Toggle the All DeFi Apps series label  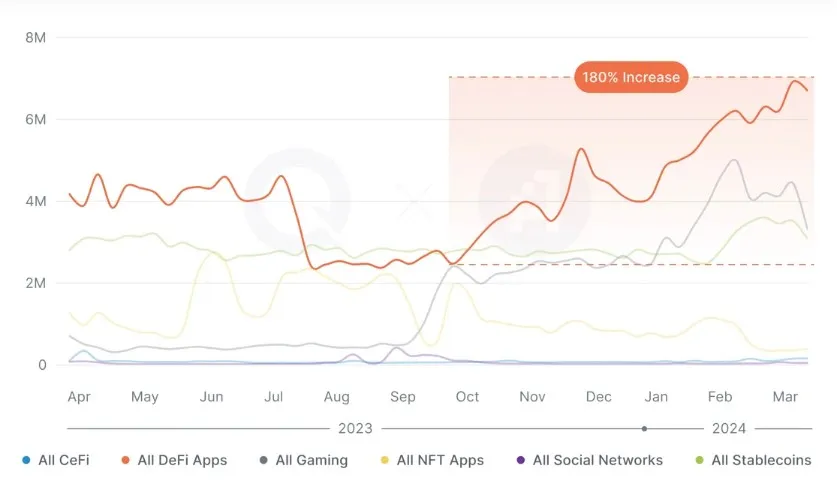[x=182, y=460]
